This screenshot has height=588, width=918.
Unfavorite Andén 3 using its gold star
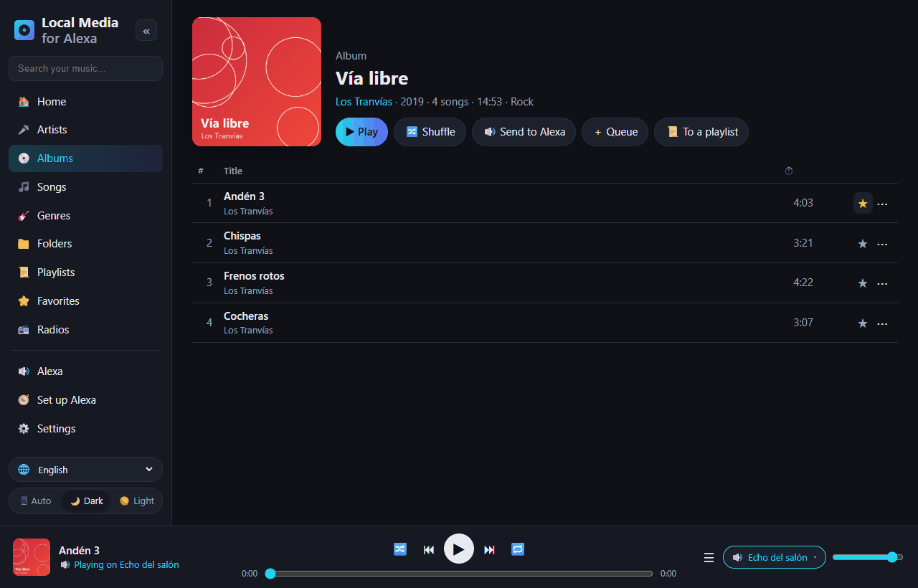pyautogui.click(x=863, y=204)
